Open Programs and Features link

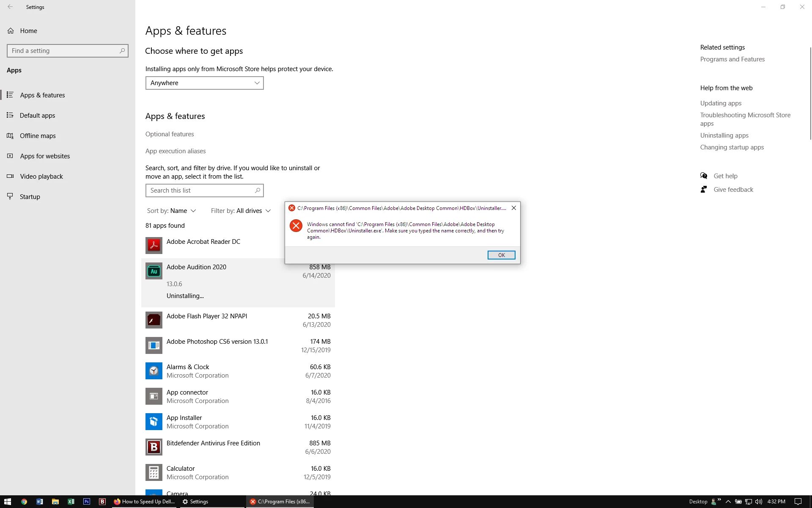(x=732, y=59)
